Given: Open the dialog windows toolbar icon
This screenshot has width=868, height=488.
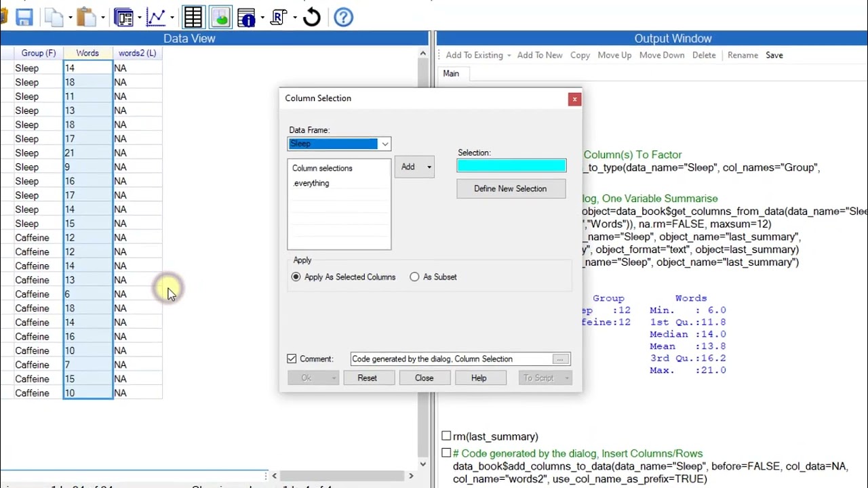Looking at the screenshot, I should pos(123,18).
